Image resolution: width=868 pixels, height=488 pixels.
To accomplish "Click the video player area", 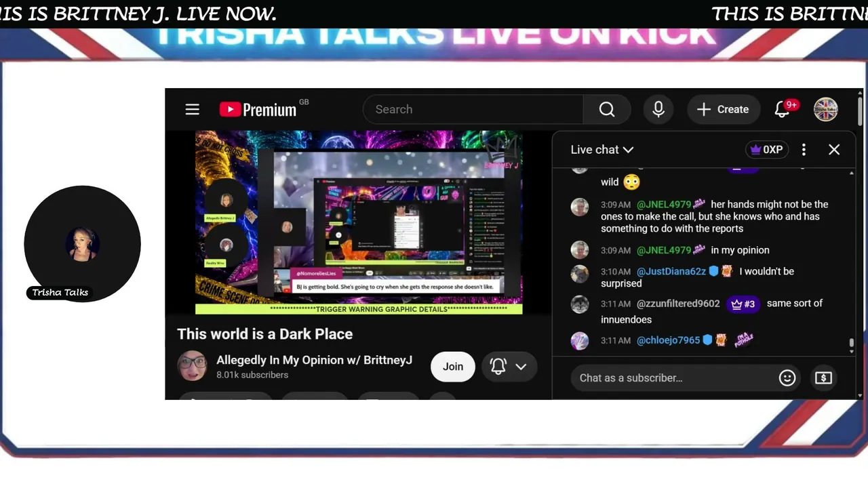I will click(x=359, y=222).
